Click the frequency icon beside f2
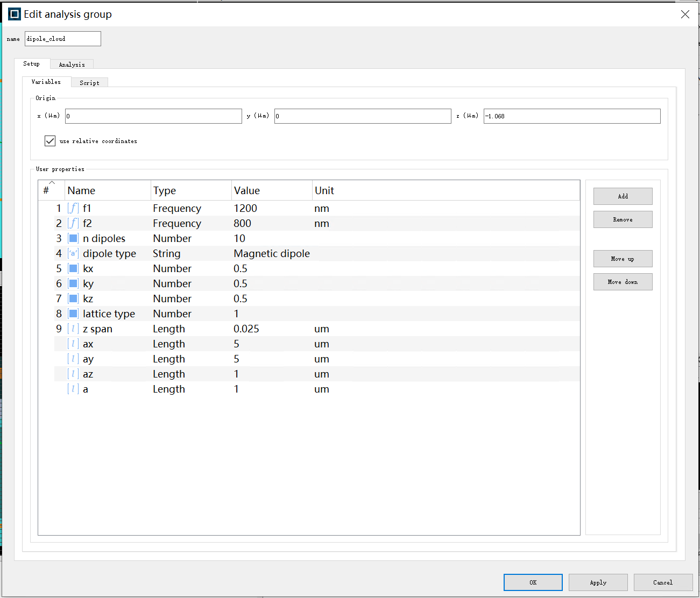Viewport: 700px width, 598px height. pos(73,223)
